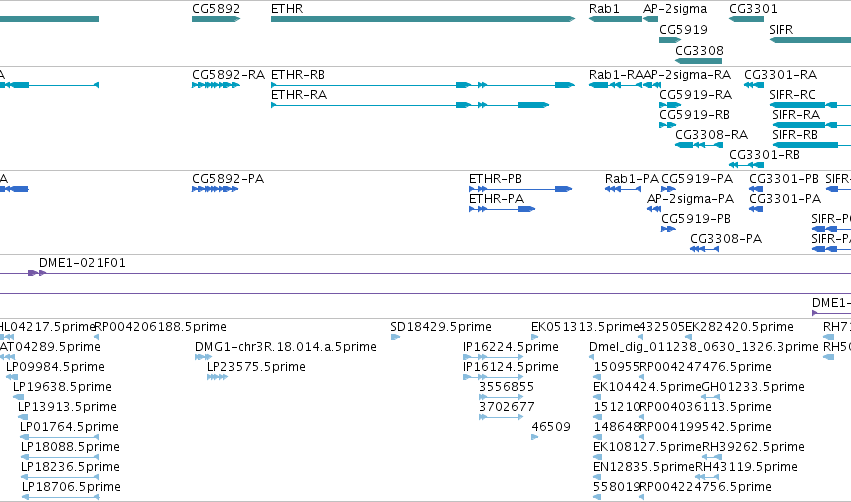Click the CG5919-PB protein label
The width and height of the screenshot is (851, 502).
pos(696,219)
